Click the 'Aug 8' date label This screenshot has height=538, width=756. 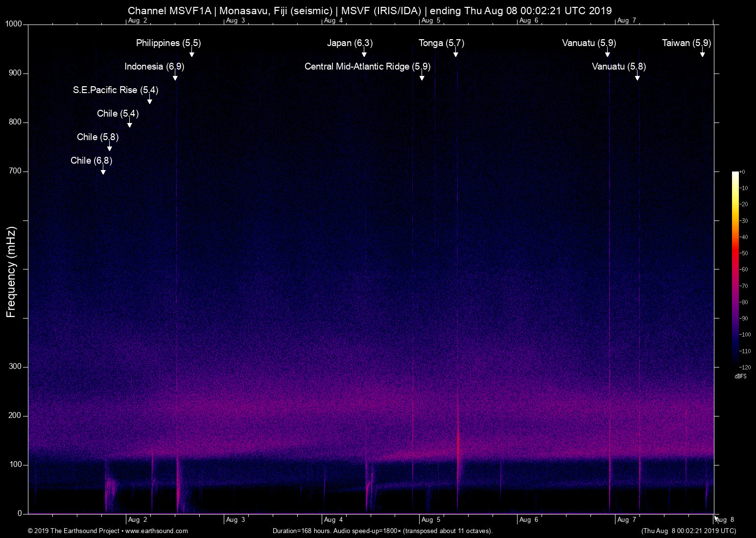[x=725, y=520]
